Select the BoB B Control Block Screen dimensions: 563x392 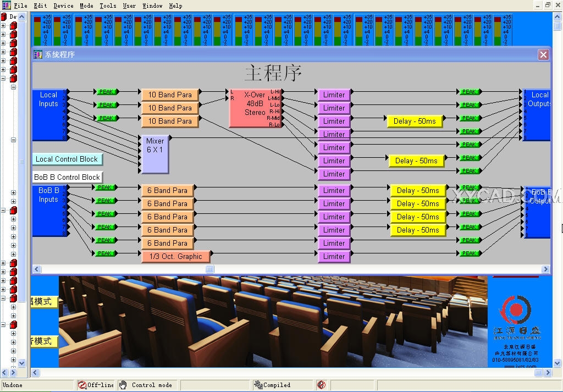point(67,177)
